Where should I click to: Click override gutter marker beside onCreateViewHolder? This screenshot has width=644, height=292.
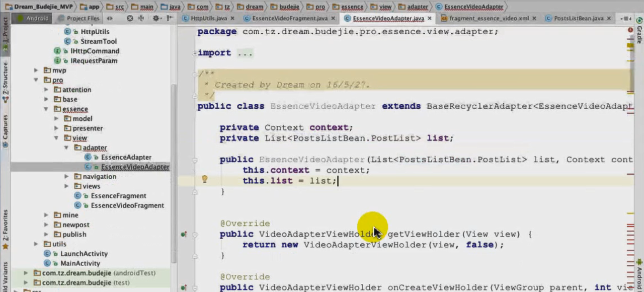pyautogui.click(x=184, y=287)
